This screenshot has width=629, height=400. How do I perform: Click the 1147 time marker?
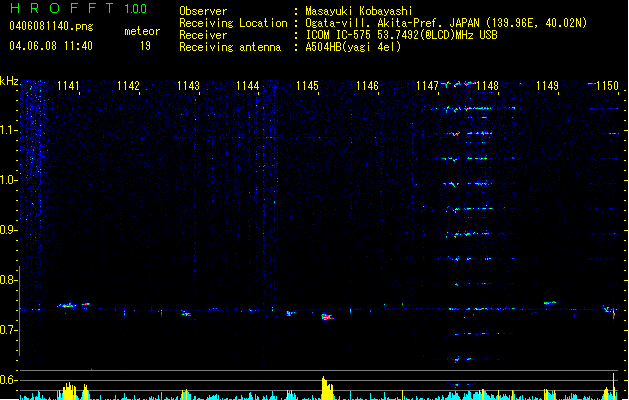pos(428,86)
